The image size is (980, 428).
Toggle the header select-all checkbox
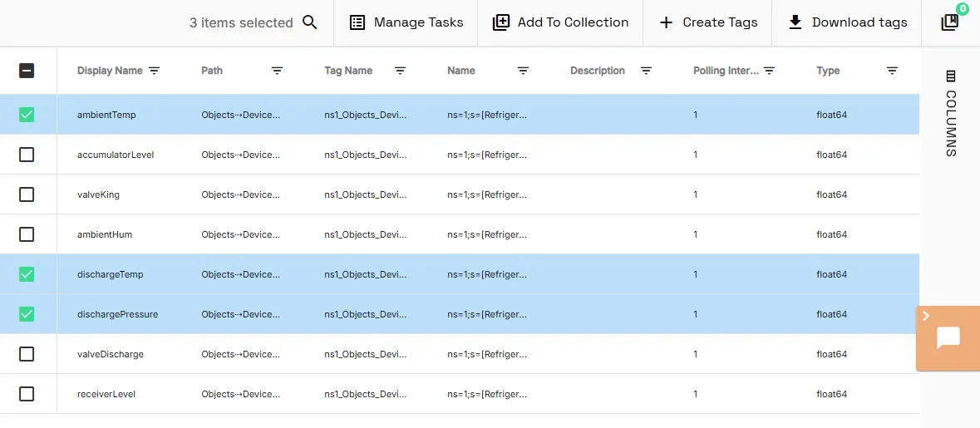tap(27, 71)
